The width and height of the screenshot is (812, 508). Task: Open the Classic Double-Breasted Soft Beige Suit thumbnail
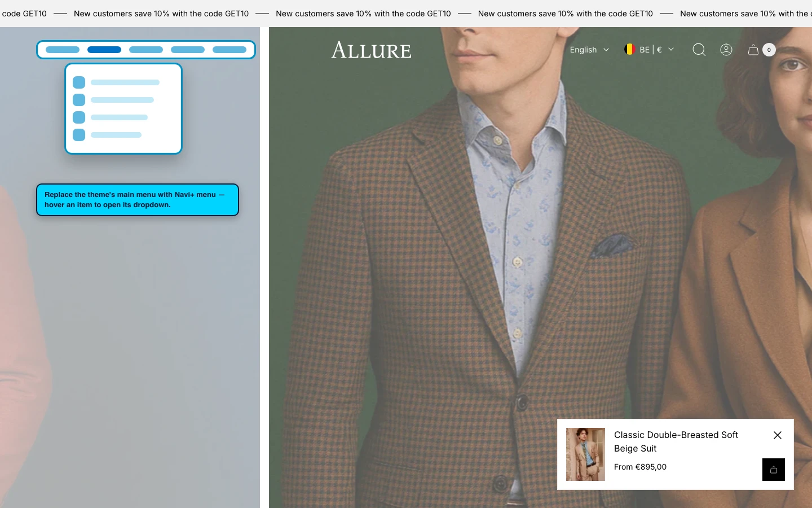tap(585, 454)
